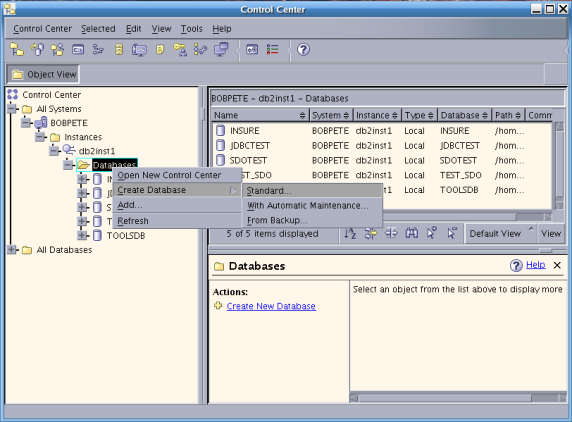Click the plus icon beside Create New Database

click(x=218, y=306)
